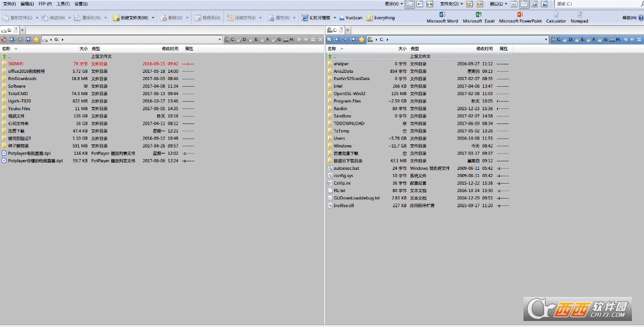Open 帮助(H) menu

click(629, 17)
